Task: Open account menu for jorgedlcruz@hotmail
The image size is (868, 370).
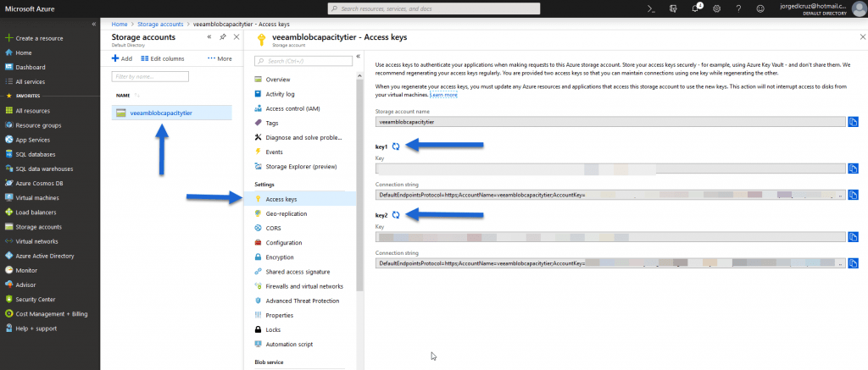Action: tap(821, 8)
